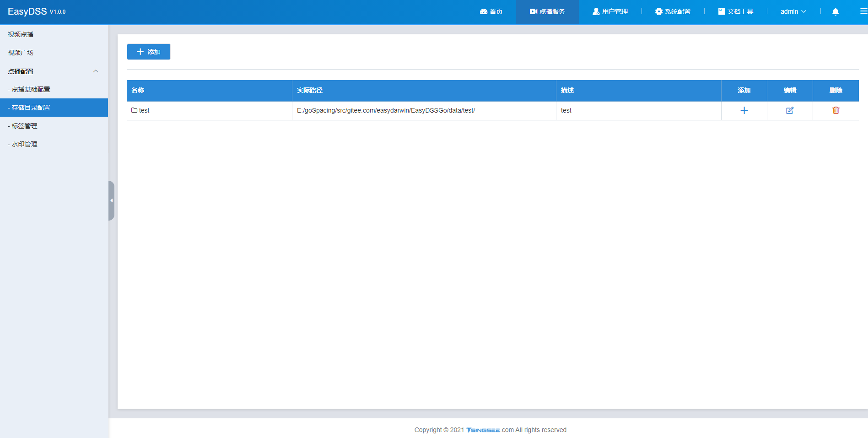Image resolution: width=868 pixels, height=438 pixels.
Task: Go to the 首页 tab
Action: [491, 11]
